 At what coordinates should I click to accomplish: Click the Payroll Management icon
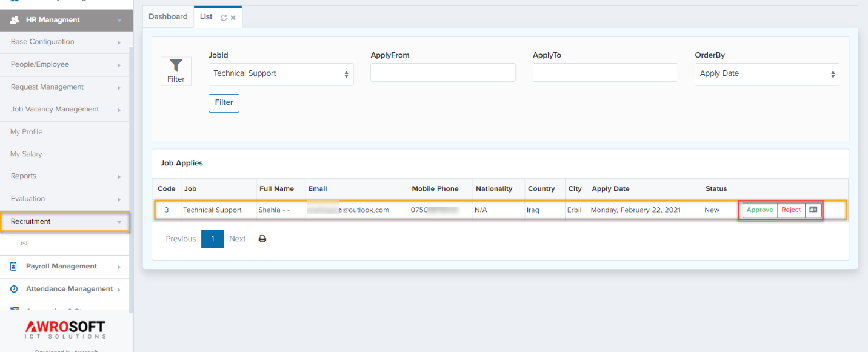coord(14,267)
